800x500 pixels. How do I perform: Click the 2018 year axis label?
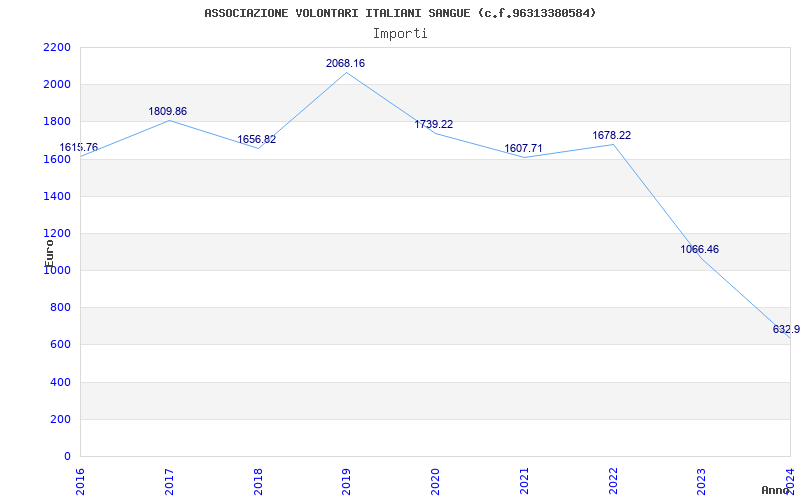pos(258,482)
